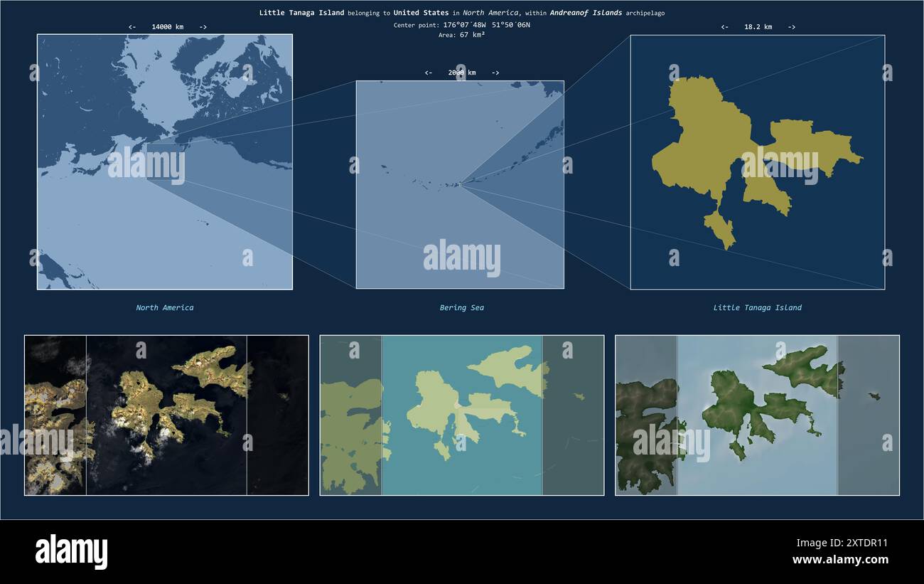Screen dimensions: 924x584
Task: Click the 2000 km scale label
Action: (462, 73)
